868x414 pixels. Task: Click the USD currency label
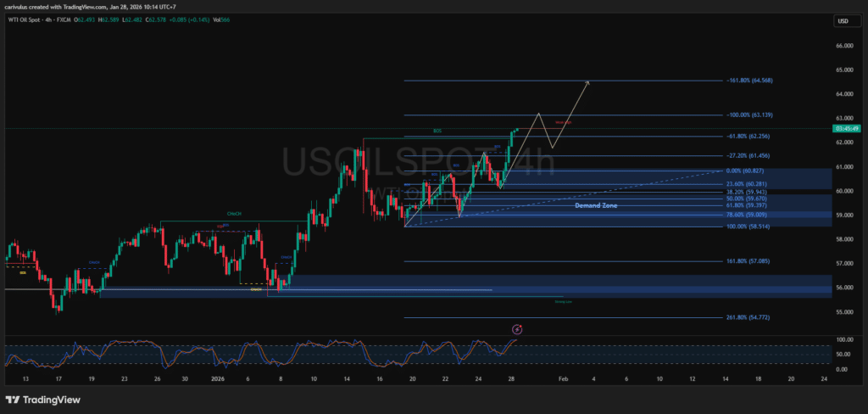click(x=843, y=21)
